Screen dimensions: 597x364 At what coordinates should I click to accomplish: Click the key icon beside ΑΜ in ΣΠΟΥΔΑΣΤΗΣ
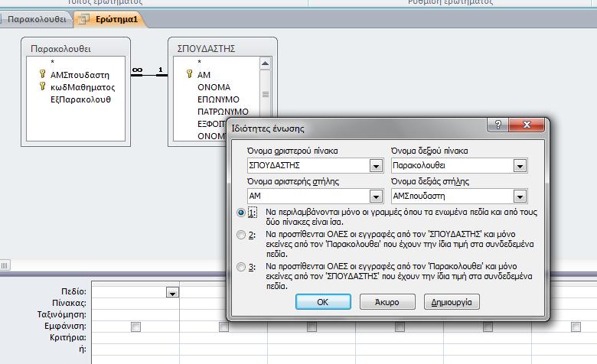click(189, 73)
